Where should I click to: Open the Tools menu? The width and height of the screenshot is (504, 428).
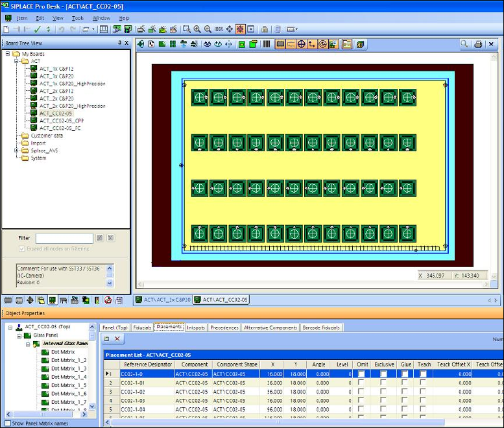77,18
